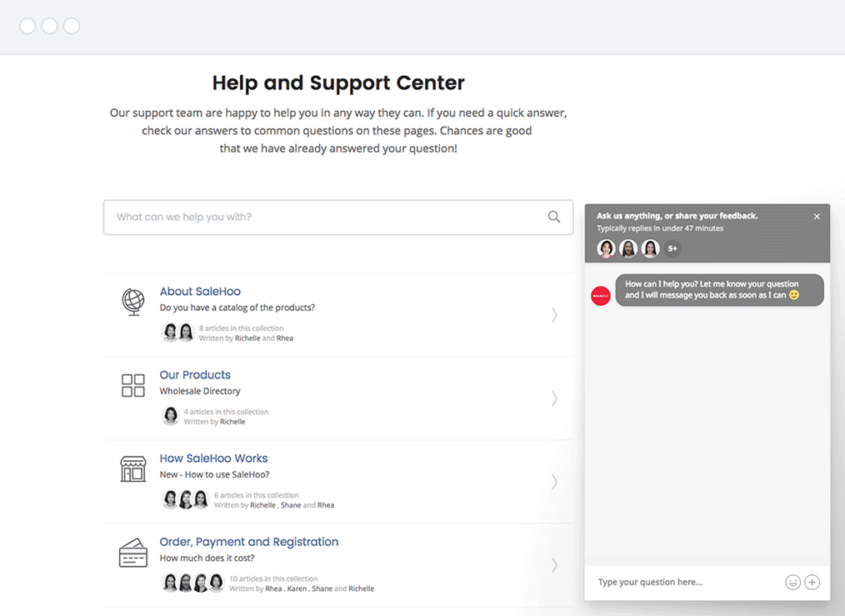The width and height of the screenshot is (845, 616).
Task: Click the 5+ team members badge
Action: click(x=672, y=248)
